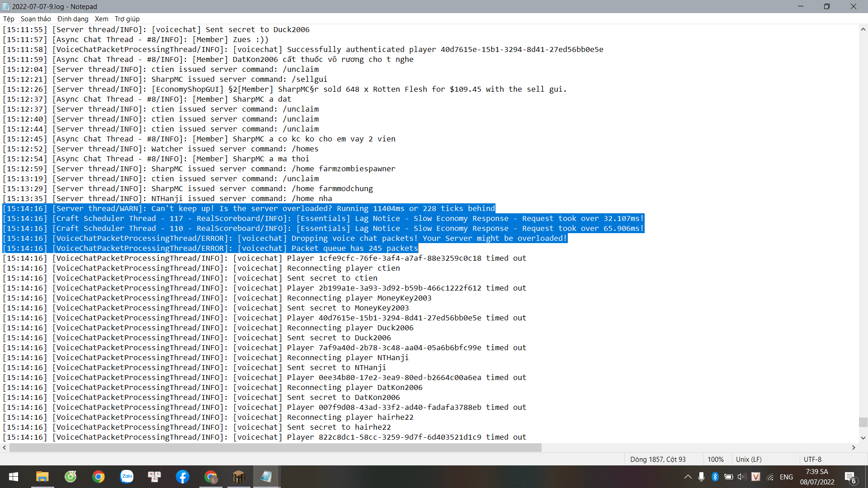The width and height of the screenshot is (868, 488).
Task: Click the ENG language indicator
Action: [x=786, y=477]
